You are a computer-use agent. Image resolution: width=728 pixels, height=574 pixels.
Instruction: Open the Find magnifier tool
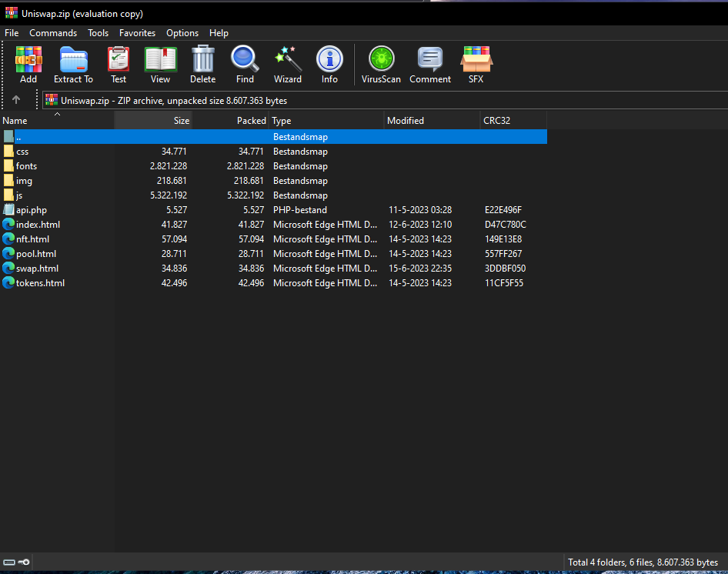point(245,65)
